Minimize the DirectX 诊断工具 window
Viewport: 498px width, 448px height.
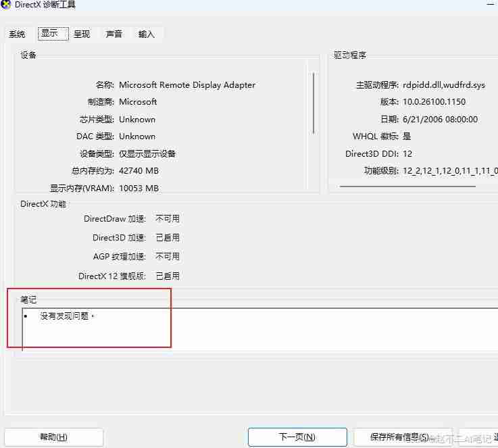(491, 4)
